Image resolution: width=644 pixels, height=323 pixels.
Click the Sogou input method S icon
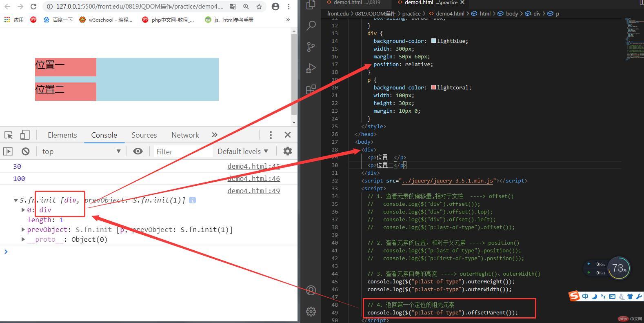point(575,296)
